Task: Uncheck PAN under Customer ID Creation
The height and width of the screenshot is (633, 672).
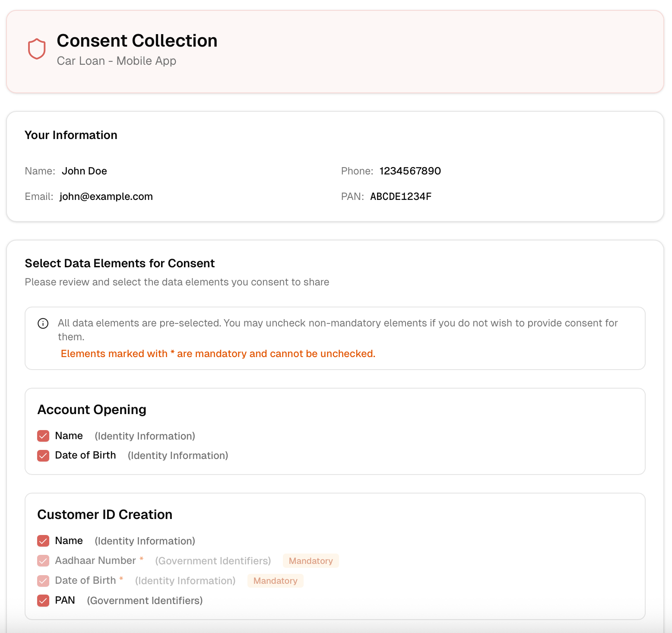Action: pyautogui.click(x=43, y=600)
